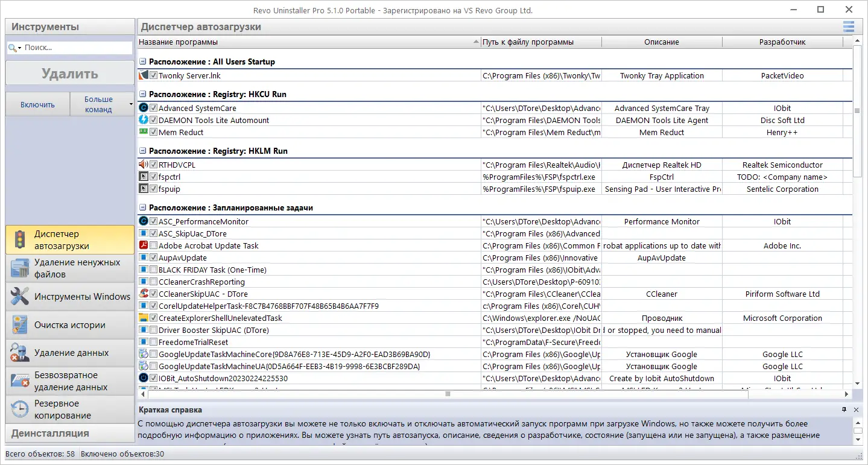Toggle the Mem Reduct checkbox
Viewport: 868px width, 465px height.
coord(154,132)
